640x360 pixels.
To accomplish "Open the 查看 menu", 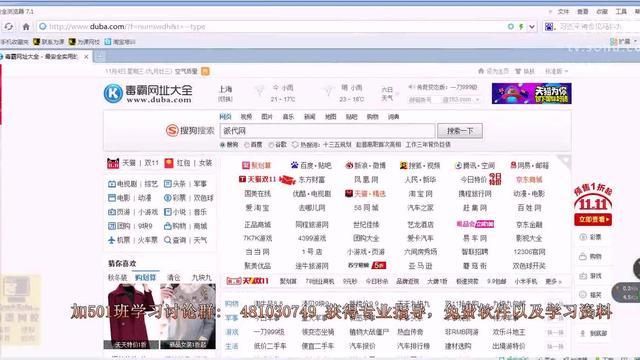I will pos(582,12).
